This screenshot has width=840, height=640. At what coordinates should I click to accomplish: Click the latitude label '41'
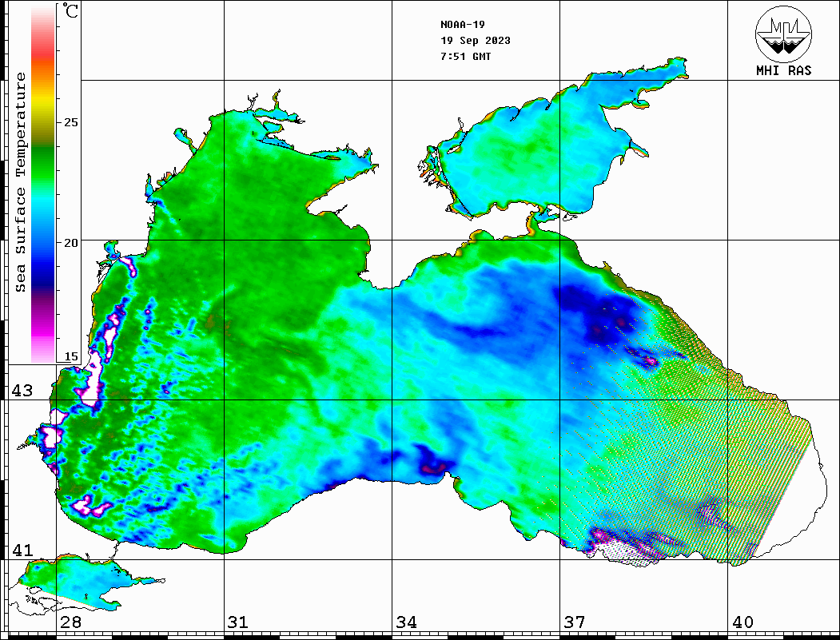click(22, 550)
